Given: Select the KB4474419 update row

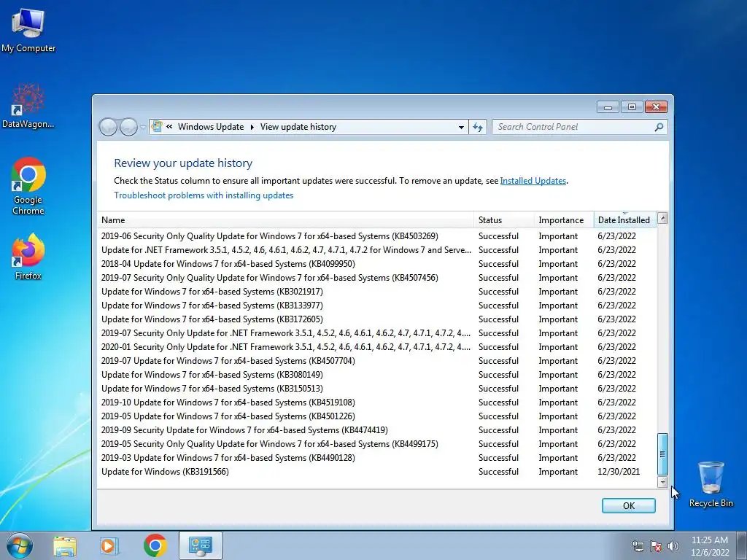Looking at the screenshot, I should tap(376, 430).
